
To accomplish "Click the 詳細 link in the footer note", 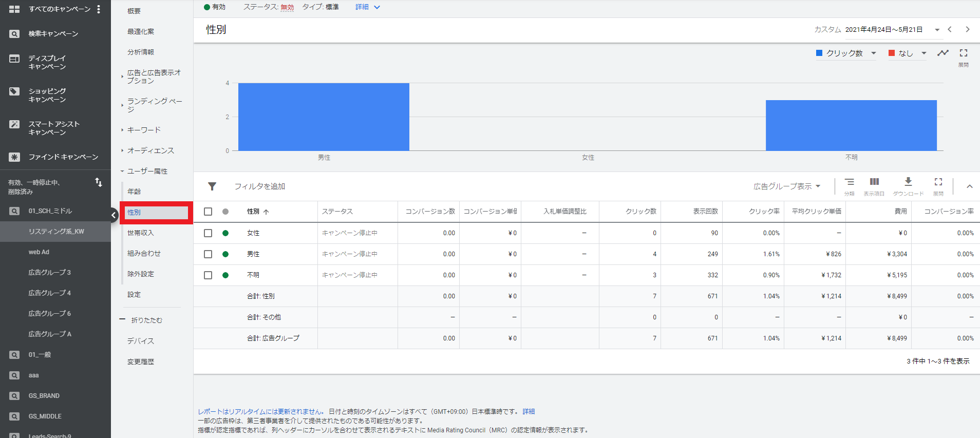I will (x=529, y=412).
